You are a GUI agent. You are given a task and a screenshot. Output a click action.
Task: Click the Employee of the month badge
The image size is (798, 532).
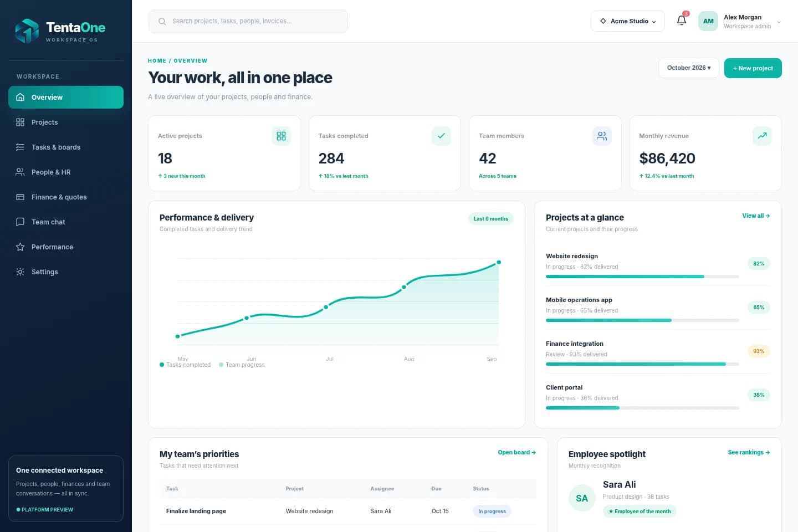pyautogui.click(x=640, y=511)
